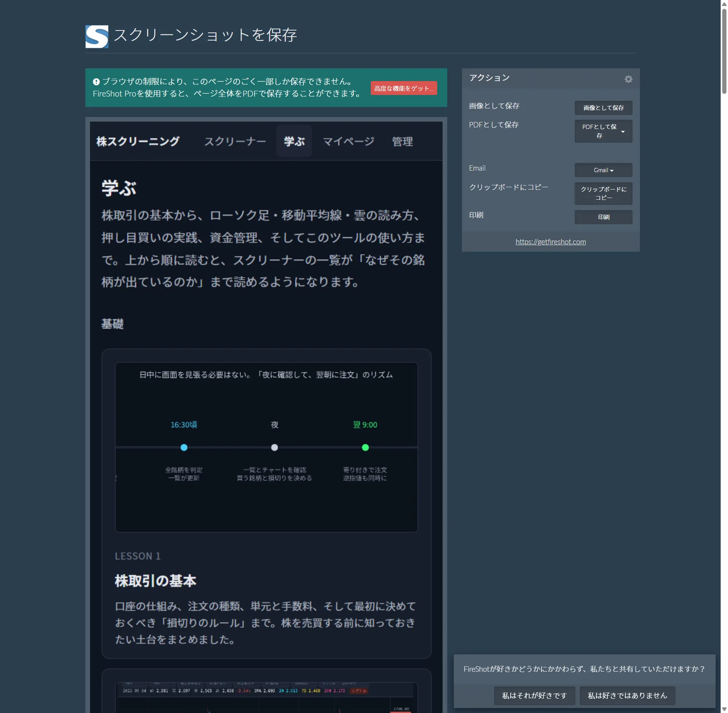Click the FireShot S logo icon
Viewport: 728px width, 713px height.
(x=97, y=37)
